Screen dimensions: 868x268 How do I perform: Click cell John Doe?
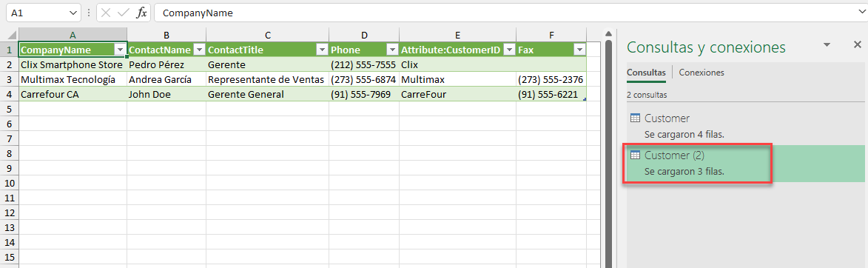(x=166, y=94)
